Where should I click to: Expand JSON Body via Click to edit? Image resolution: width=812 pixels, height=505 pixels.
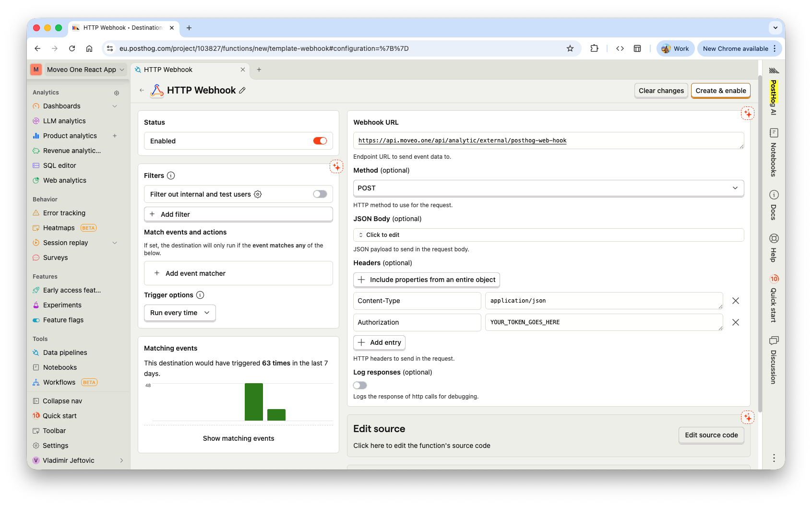coord(549,235)
